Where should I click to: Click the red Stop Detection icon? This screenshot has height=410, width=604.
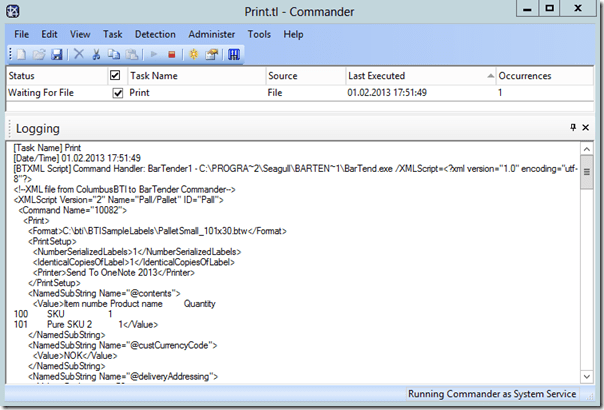pos(172,54)
